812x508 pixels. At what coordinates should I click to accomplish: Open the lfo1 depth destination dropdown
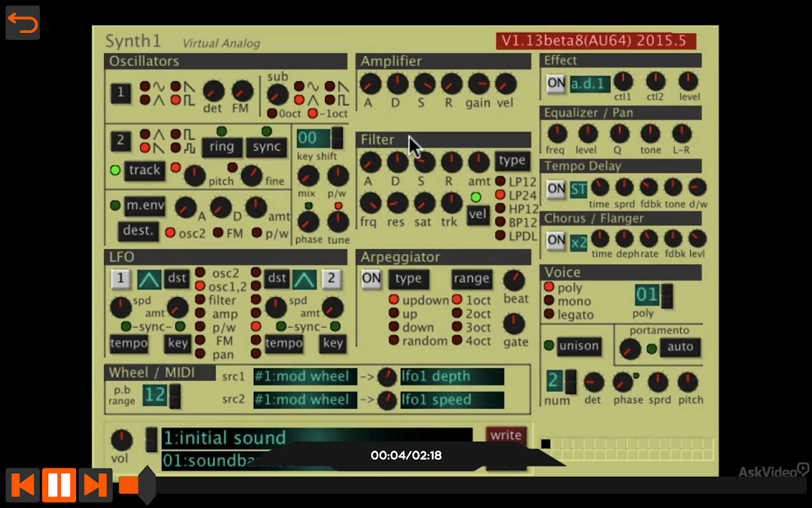[x=452, y=377]
